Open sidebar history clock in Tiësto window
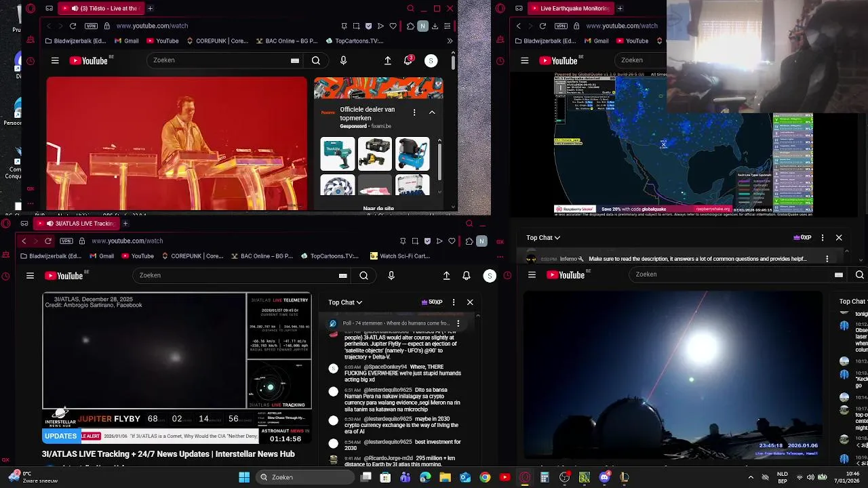This screenshot has width=868, height=488. [31, 61]
